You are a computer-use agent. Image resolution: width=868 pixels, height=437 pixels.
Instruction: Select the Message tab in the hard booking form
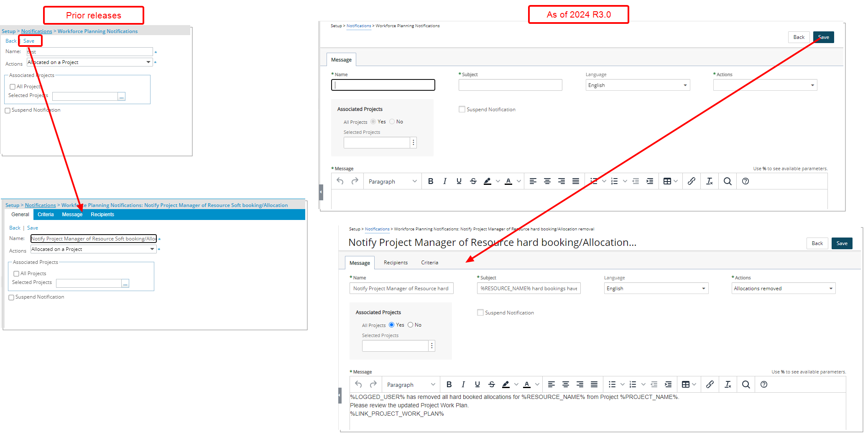(360, 263)
